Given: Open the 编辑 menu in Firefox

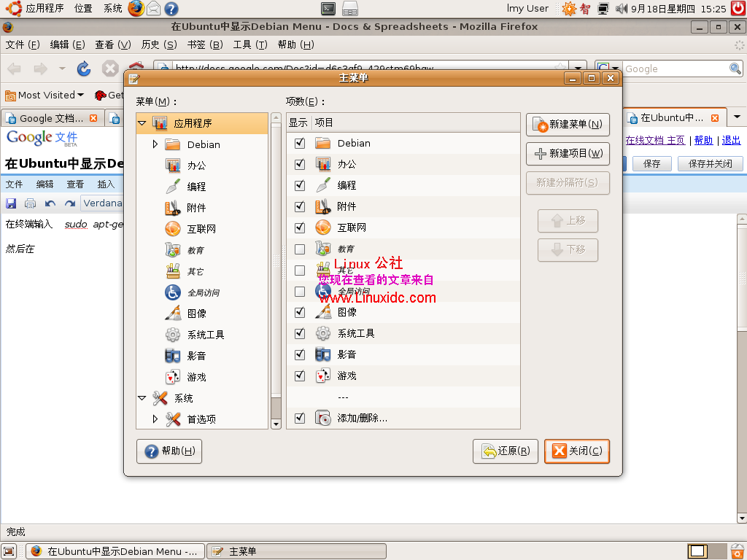Looking at the screenshot, I should click(66, 44).
